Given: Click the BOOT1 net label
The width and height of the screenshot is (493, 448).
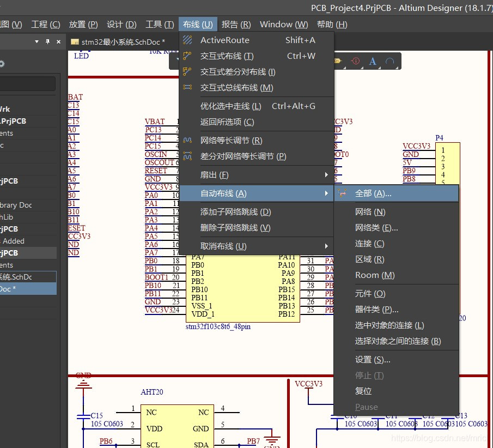Looking at the screenshot, I should tap(156, 277).
